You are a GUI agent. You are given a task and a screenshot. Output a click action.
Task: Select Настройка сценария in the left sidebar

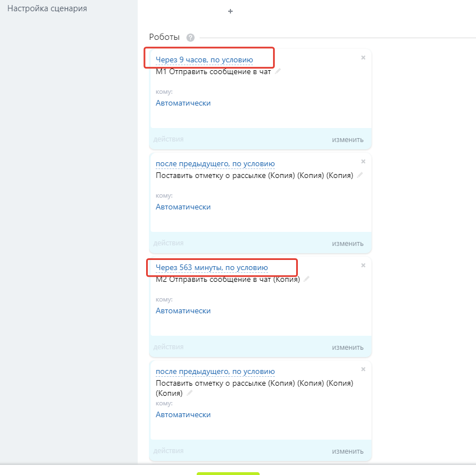[x=47, y=9]
